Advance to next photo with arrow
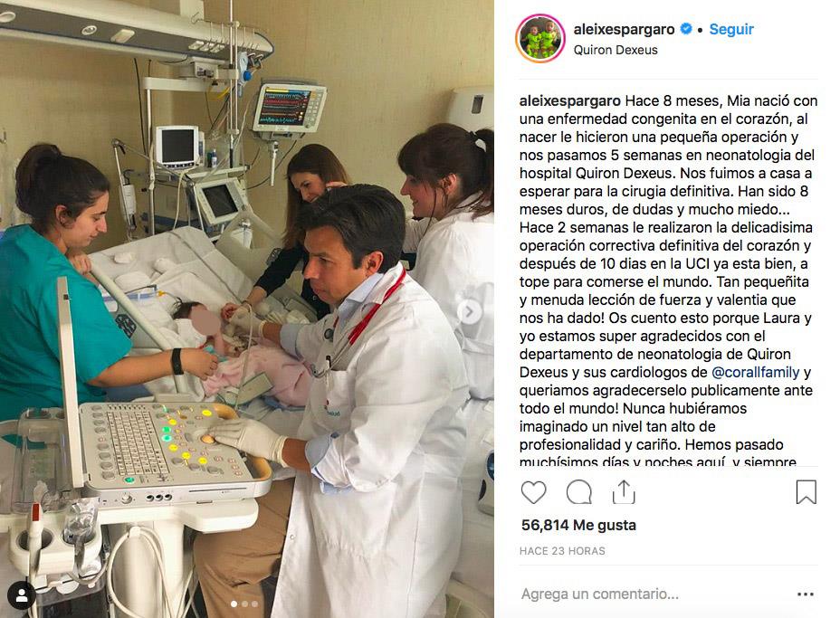 [469, 311]
